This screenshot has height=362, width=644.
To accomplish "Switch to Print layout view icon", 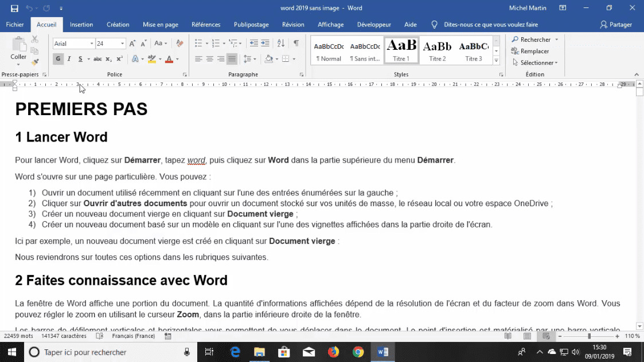I will (528, 336).
